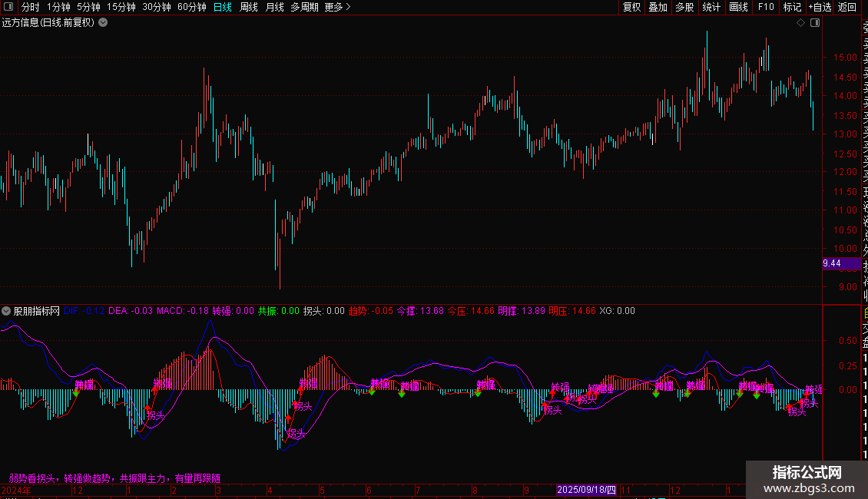This screenshot has height=499, width=868.
Task: Click the 远方信息(日线.前复权) chart title
Action: tap(48, 23)
